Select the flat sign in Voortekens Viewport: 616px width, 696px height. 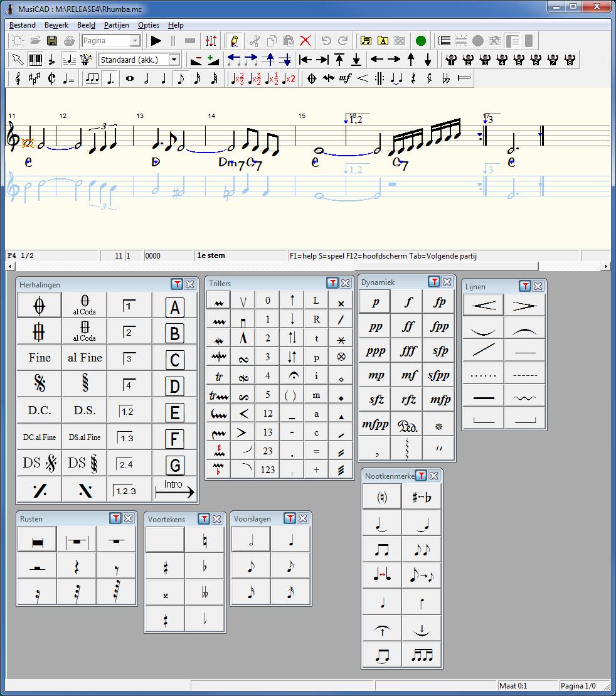204,567
